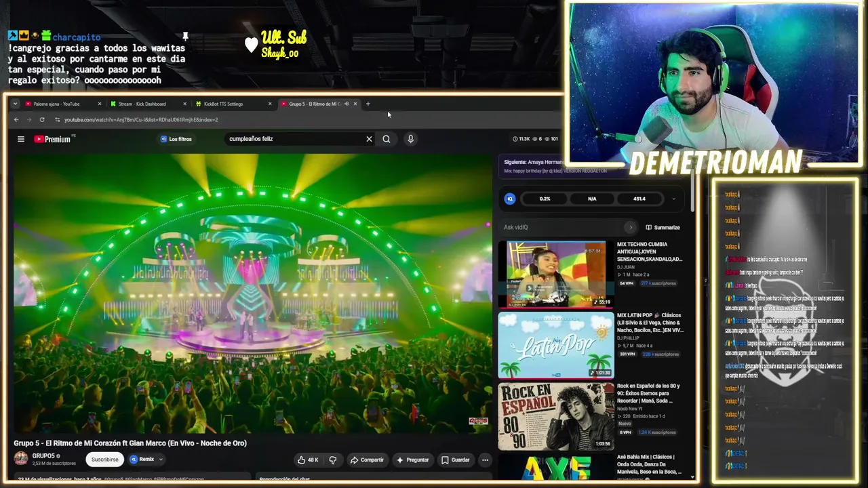The width and height of the screenshot is (868, 488).
Task: Start voice search with the microphone
Action: pyautogui.click(x=410, y=139)
